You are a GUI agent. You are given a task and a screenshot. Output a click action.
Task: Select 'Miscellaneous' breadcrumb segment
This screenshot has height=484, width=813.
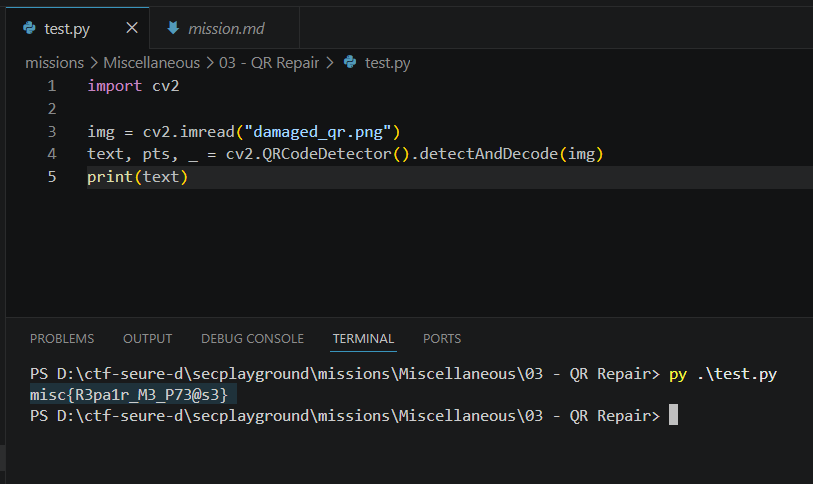151,63
